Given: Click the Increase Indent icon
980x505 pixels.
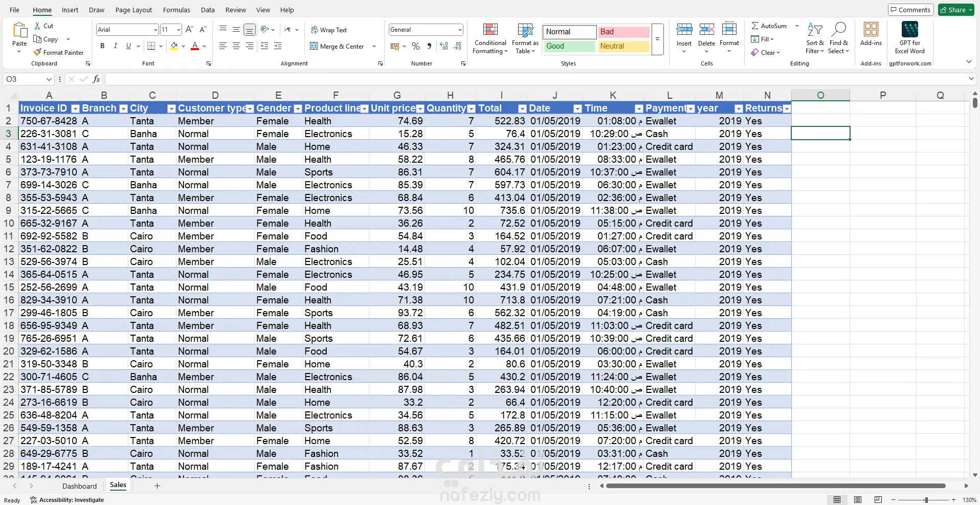Looking at the screenshot, I should 278,46.
